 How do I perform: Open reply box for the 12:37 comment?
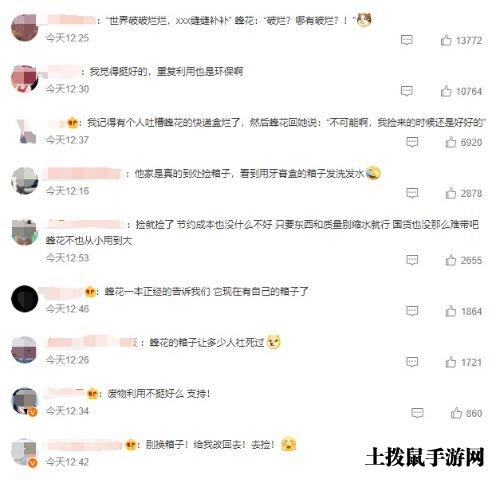point(412,142)
